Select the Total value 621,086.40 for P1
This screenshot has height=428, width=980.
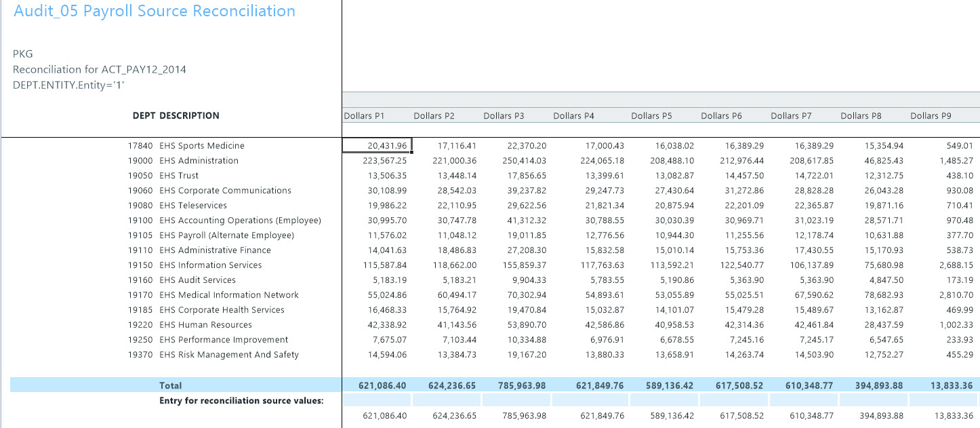382,385
